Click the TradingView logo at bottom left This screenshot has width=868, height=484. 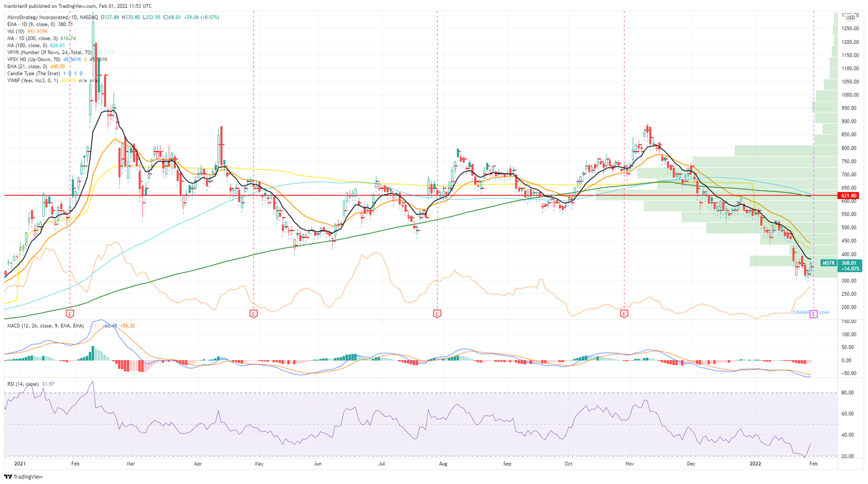24,477
